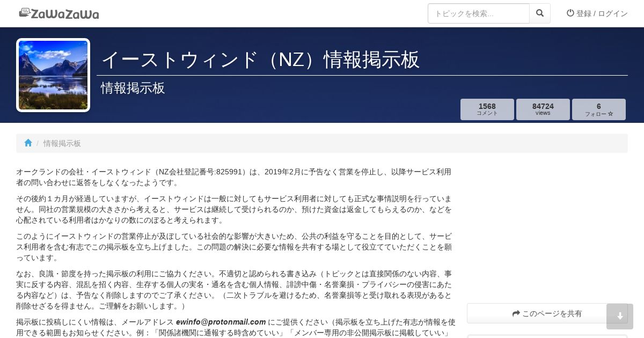This screenshot has height=338, width=644.
Task: Open the 登録 / ログイン link
Action: pyautogui.click(x=597, y=13)
